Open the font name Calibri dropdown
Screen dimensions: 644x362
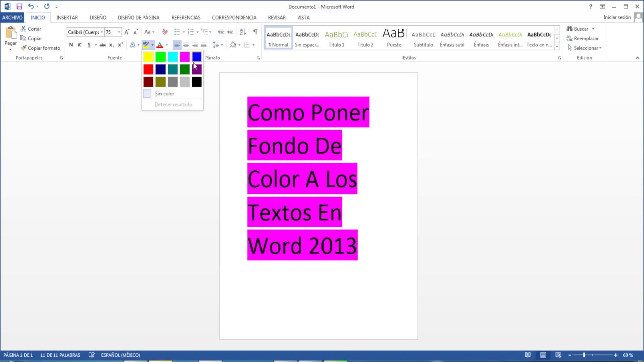102,32
